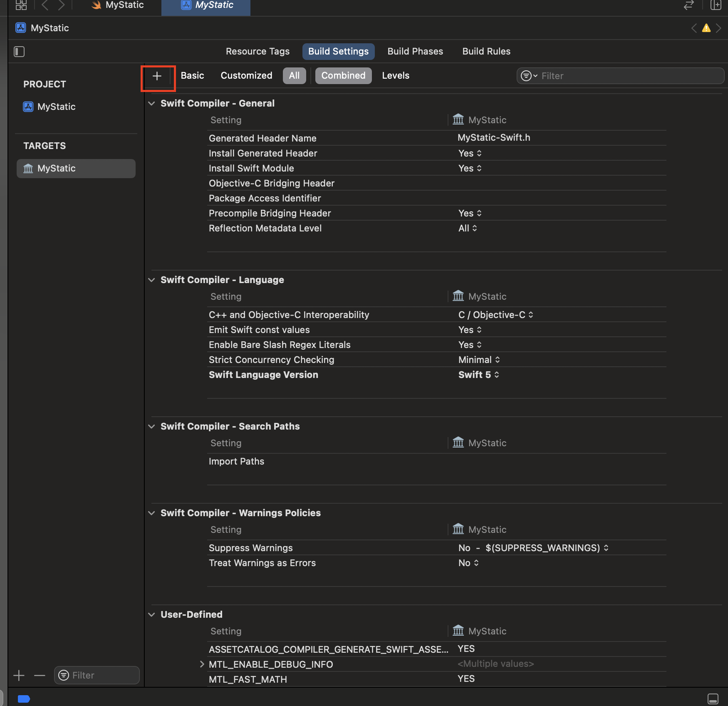
Task: Add an editor pane on the right
Action: click(x=716, y=5)
